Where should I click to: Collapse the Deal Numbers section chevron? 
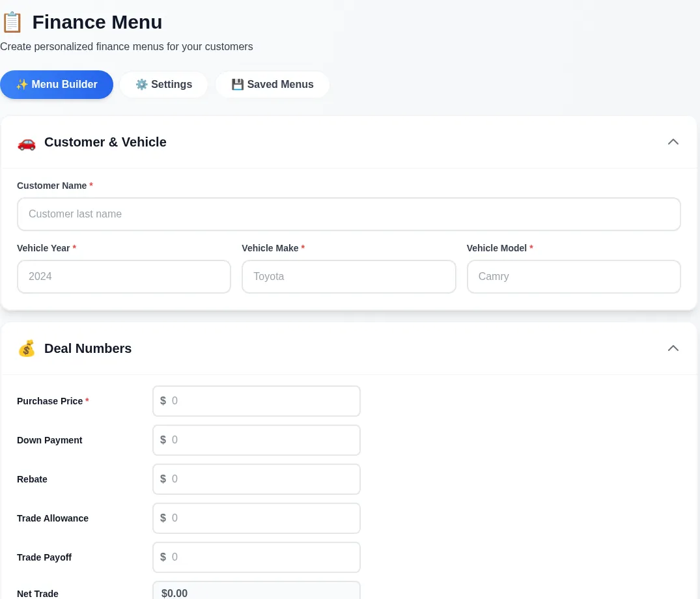(x=673, y=348)
